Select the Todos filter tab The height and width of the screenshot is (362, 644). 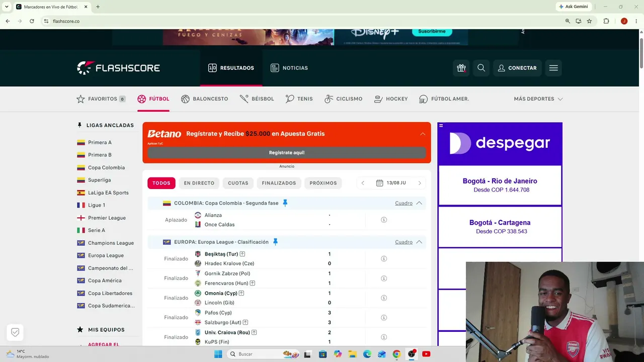162,183
